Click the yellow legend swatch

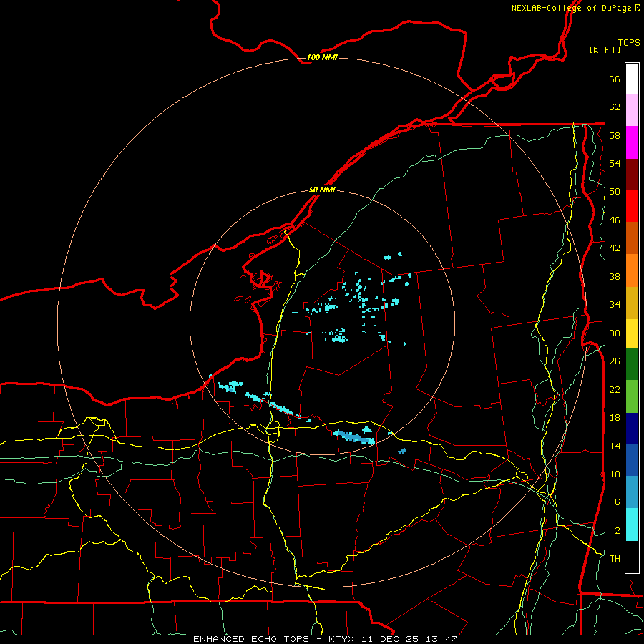point(632,333)
